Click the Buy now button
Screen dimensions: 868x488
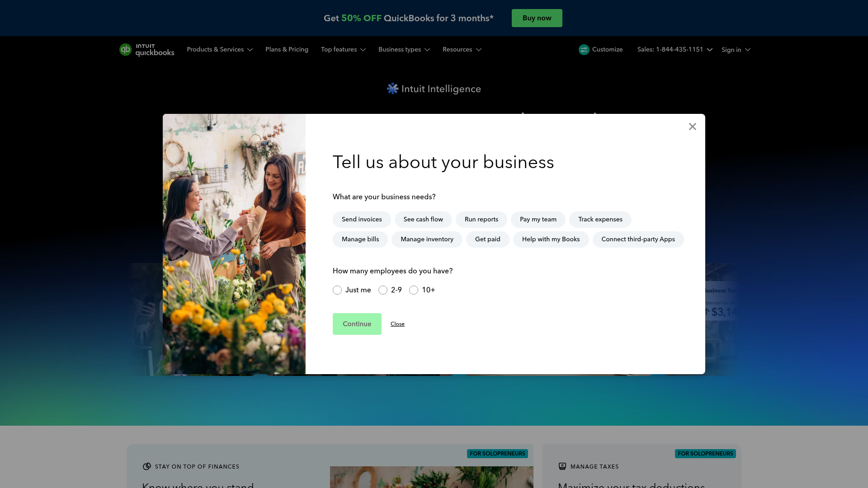[x=537, y=18]
